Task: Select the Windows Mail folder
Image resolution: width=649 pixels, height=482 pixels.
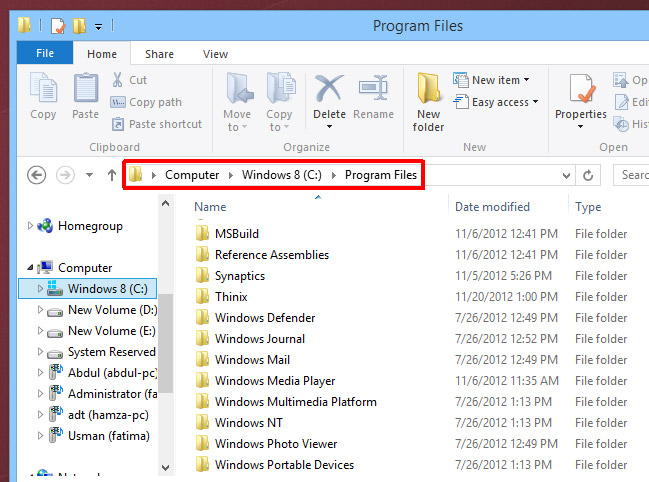Action: [252, 360]
